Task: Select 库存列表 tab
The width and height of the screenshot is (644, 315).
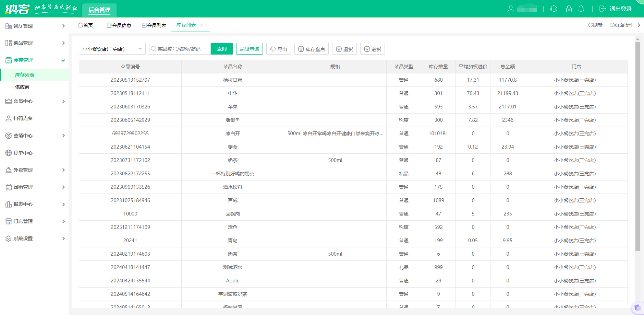Action: pos(186,25)
